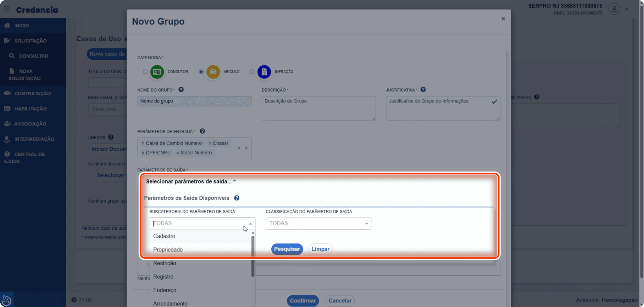The height and width of the screenshot is (307, 644).
Task: Click the user profile avatar icon
Action: tap(614, 9)
